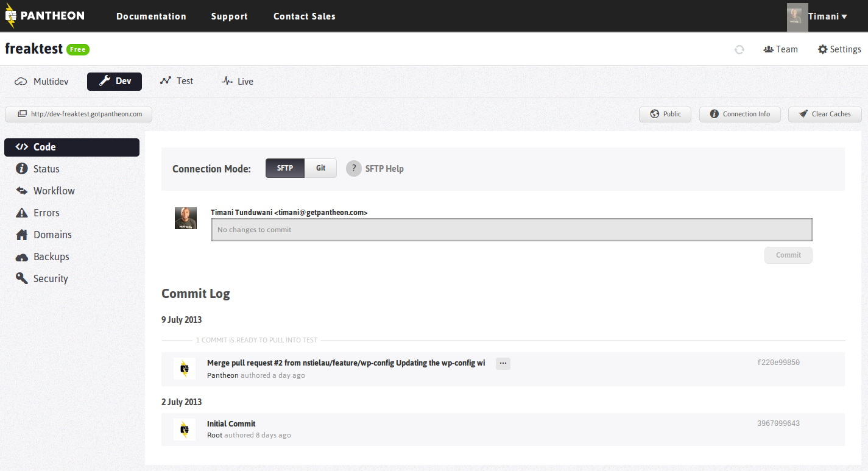
Task: Click the Settings gear icon
Action: 823,49
